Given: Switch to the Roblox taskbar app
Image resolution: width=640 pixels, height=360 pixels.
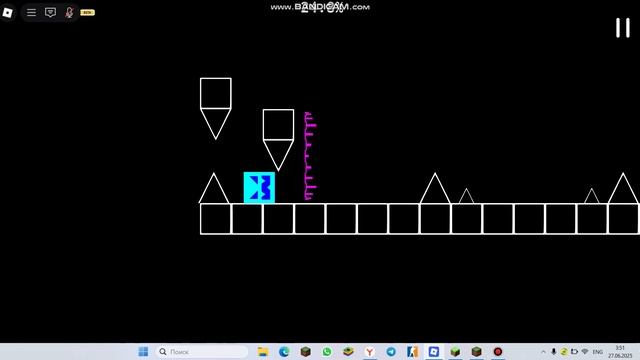Looking at the screenshot, I should click(433, 351).
